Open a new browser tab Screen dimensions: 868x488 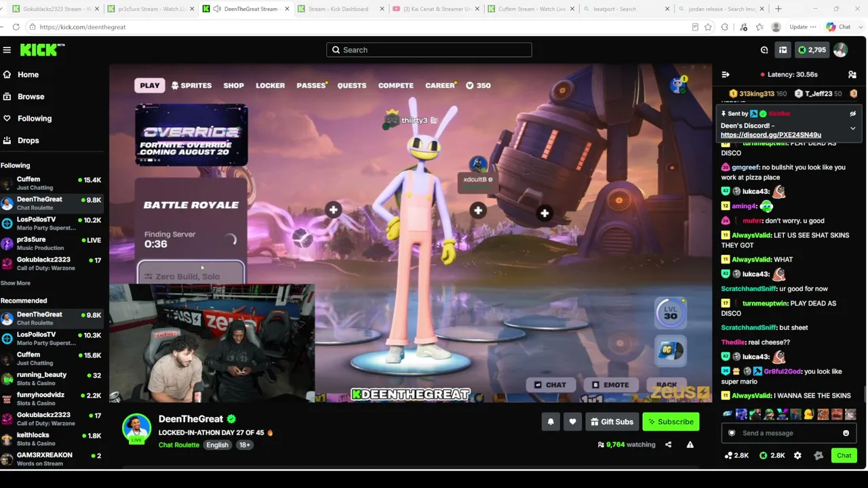click(778, 9)
